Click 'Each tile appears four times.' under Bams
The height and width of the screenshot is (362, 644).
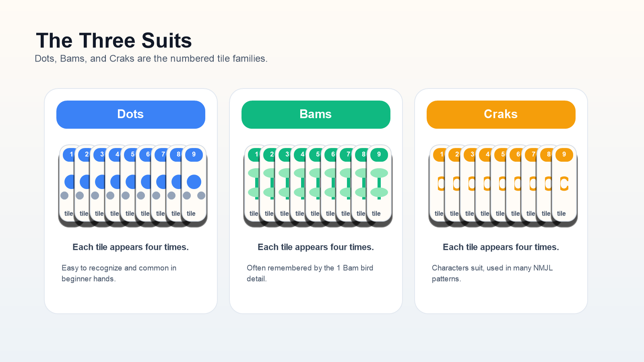point(316,247)
